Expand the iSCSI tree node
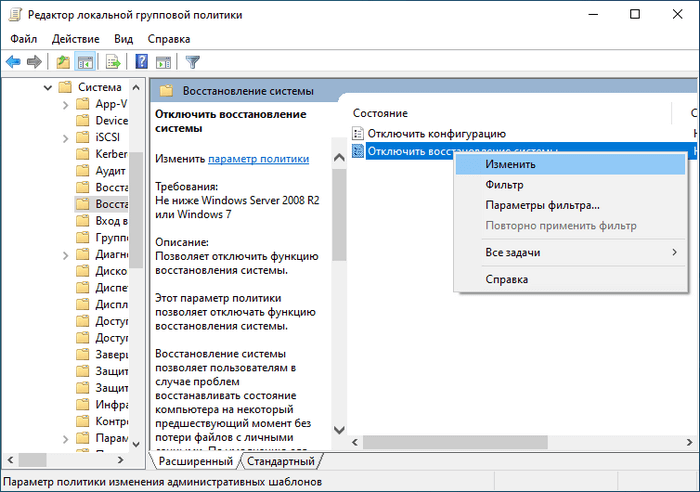 pos(66,138)
